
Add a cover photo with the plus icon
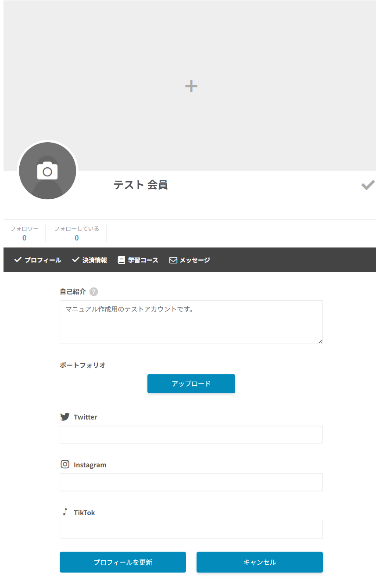point(191,86)
